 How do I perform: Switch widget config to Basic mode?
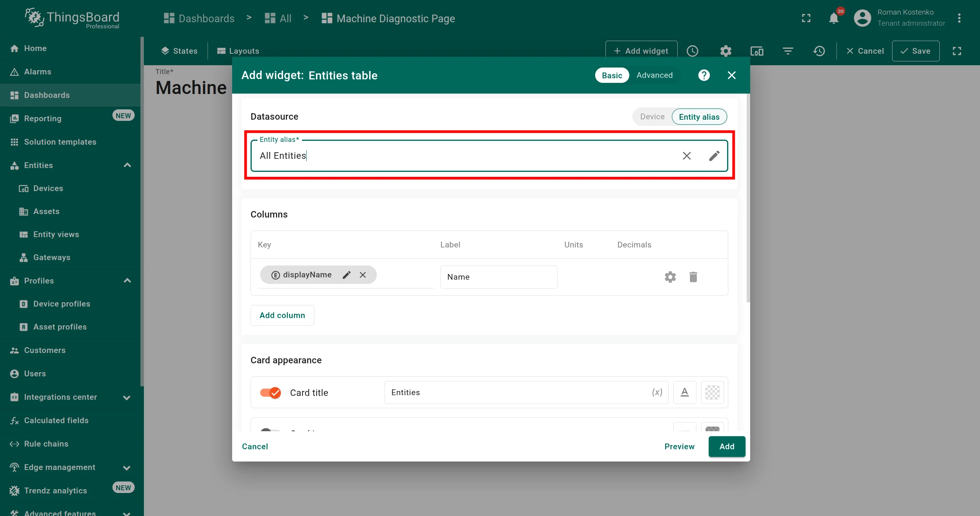[x=612, y=75]
